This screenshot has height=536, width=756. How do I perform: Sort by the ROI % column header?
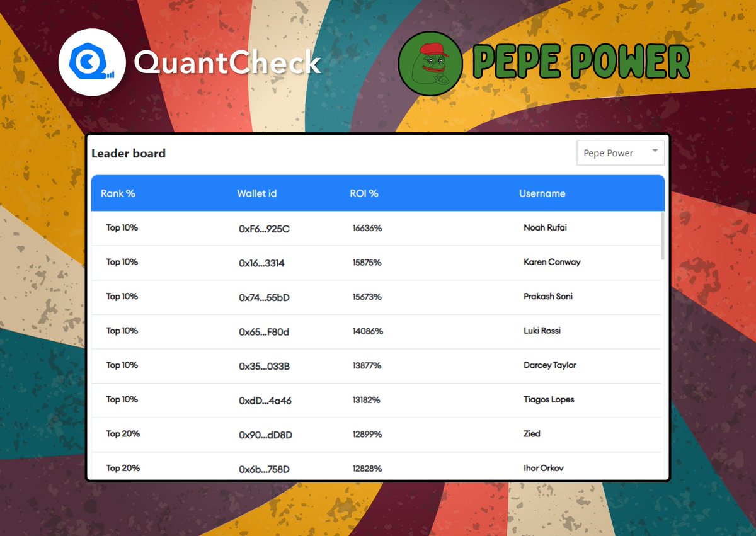coord(364,193)
